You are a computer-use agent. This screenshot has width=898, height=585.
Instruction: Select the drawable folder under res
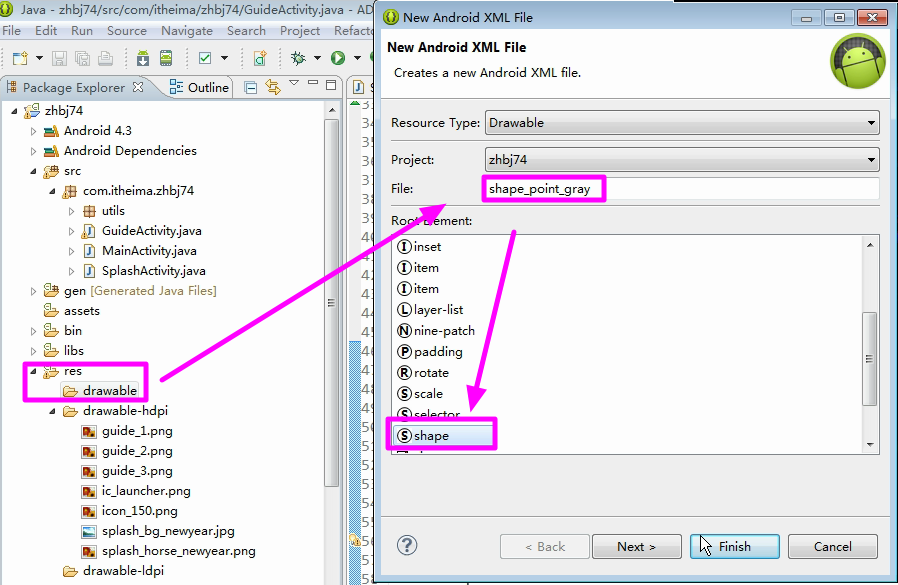click(x=109, y=391)
